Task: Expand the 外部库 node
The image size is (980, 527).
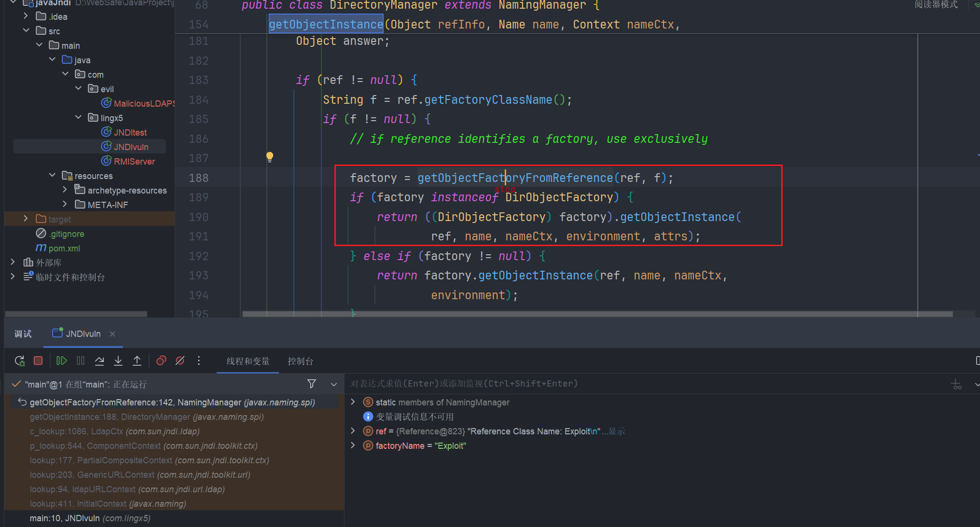Action: (13, 262)
